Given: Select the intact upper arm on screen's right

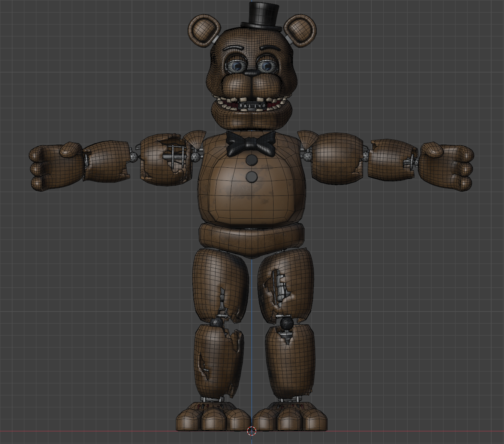Looking at the screenshot, I should click(x=337, y=158).
